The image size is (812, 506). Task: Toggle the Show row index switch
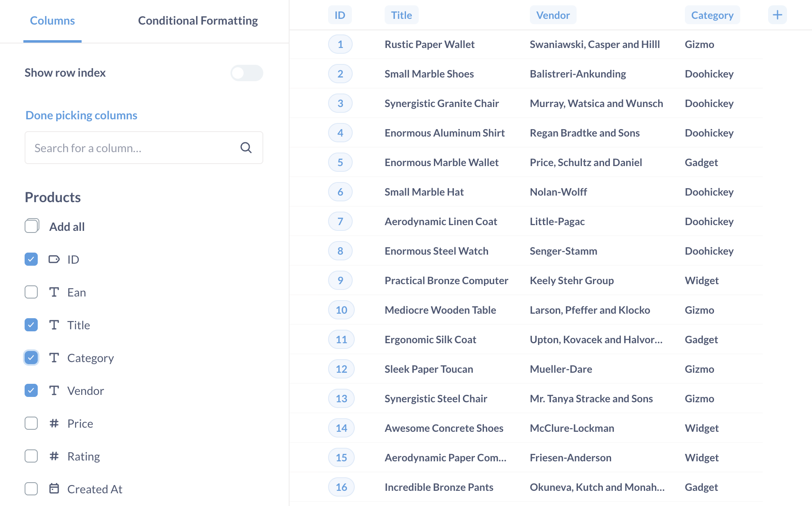coord(246,72)
